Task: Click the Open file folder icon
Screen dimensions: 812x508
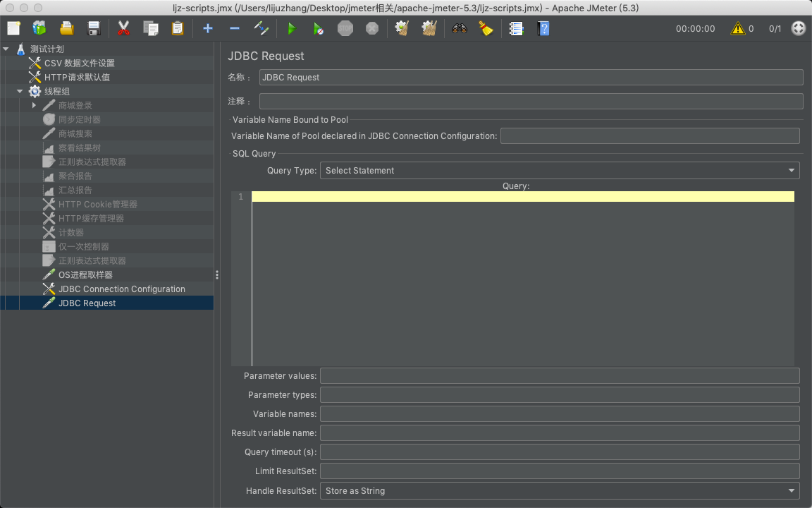Action: point(67,28)
